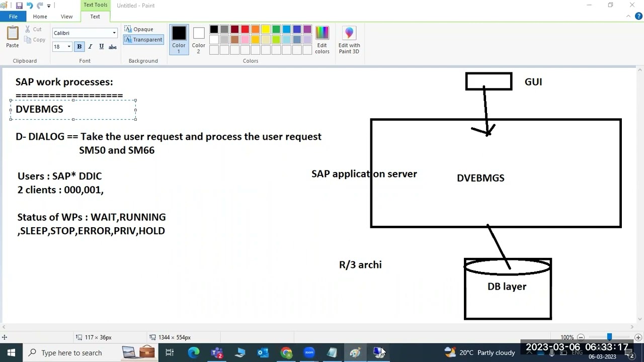Open the File menu
The width and height of the screenshot is (644, 362).
[x=13, y=17]
